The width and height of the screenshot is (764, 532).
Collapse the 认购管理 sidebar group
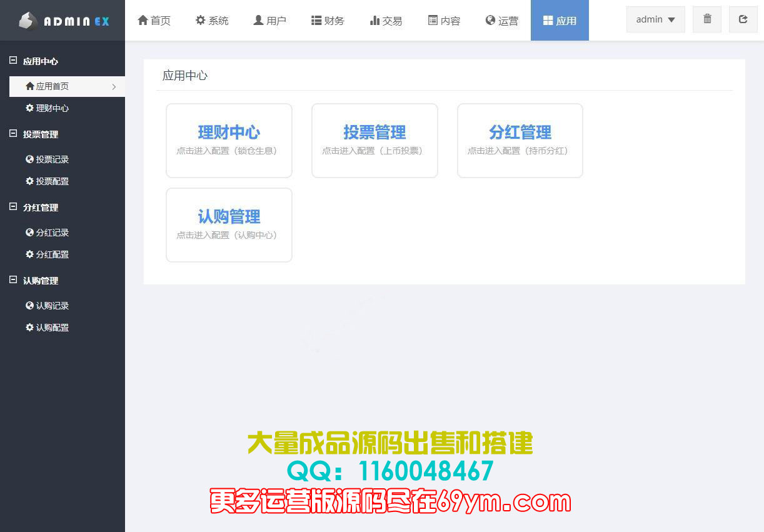[x=13, y=280]
